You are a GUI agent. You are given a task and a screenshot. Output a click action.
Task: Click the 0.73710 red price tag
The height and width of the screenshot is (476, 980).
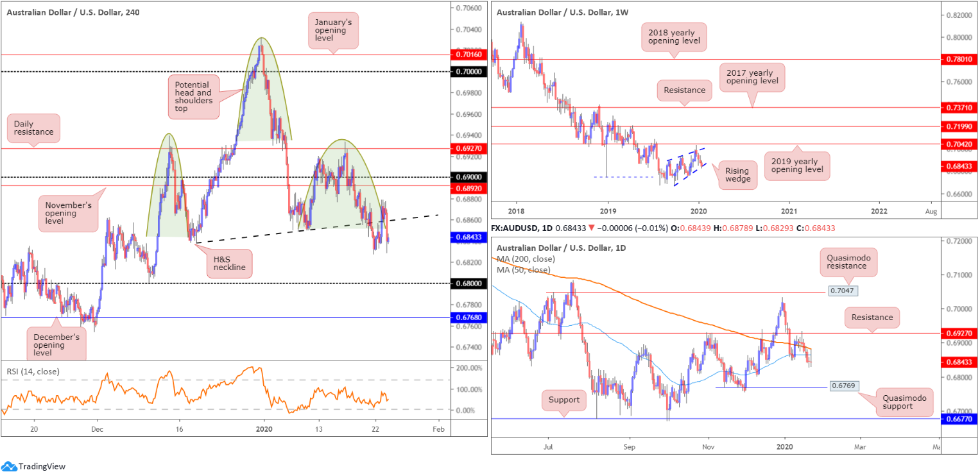click(x=959, y=107)
